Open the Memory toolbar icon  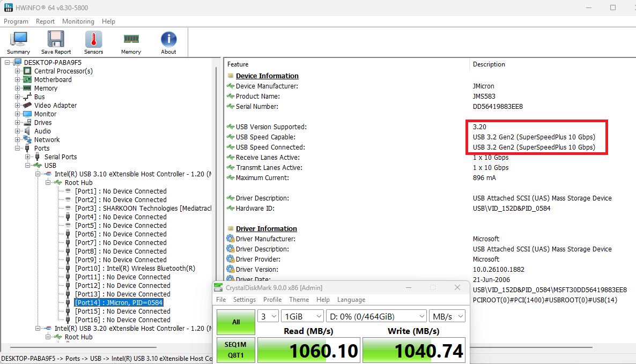131,42
